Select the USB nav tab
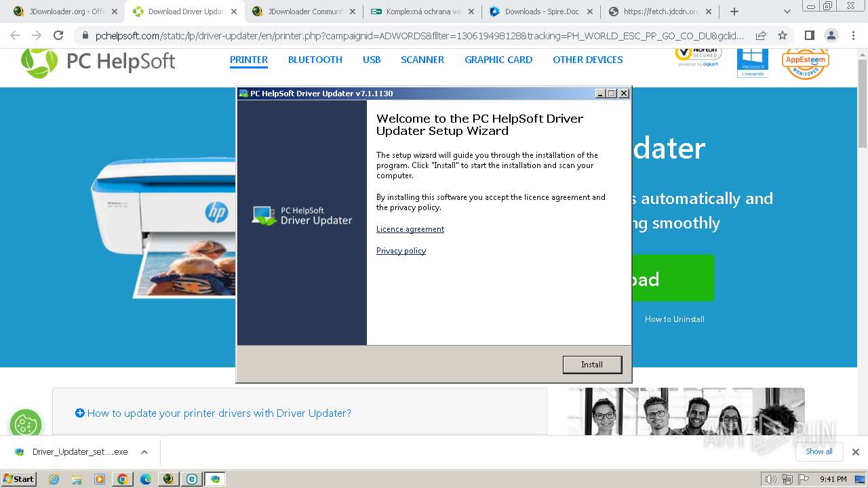This screenshot has width=868, height=488. click(372, 60)
